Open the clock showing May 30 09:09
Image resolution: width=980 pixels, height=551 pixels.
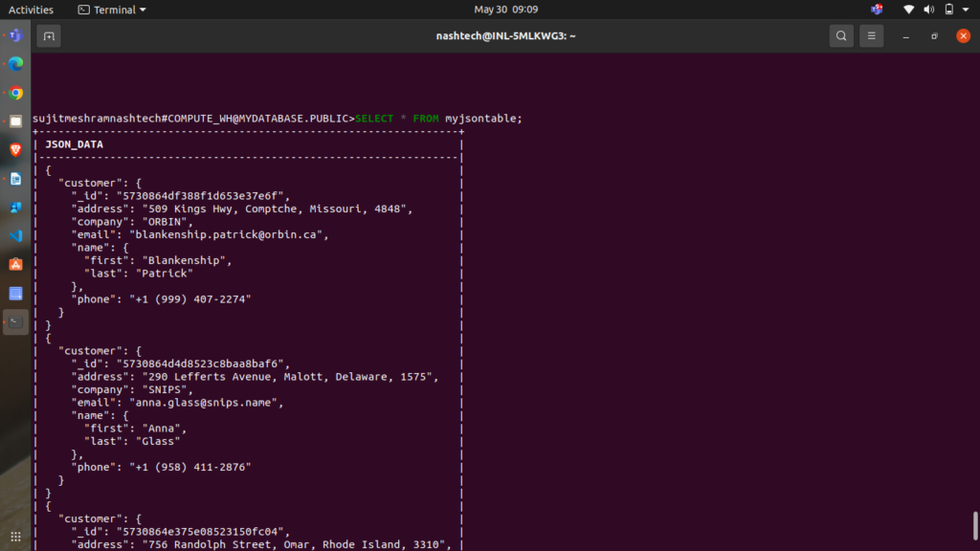point(505,10)
